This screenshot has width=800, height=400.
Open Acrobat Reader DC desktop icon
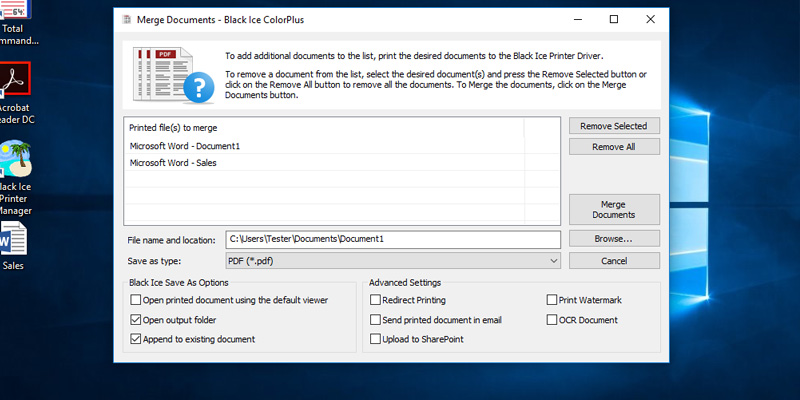coord(15,84)
